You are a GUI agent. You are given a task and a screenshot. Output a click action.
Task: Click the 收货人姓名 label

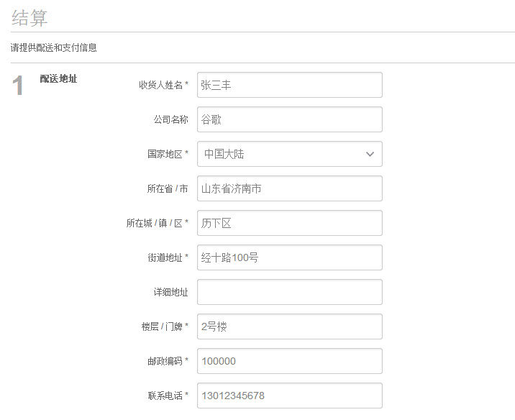point(163,85)
